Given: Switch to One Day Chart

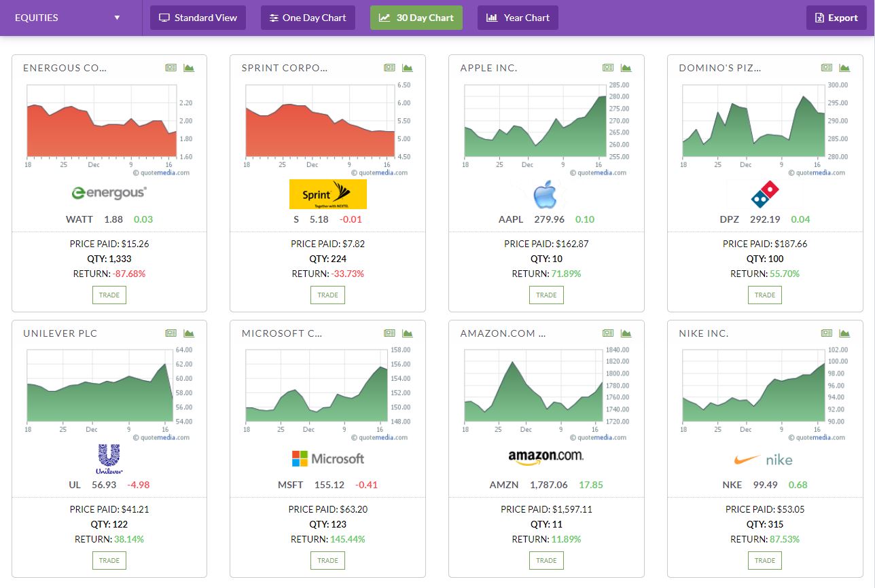Looking at the screenshot, I should click(x=308, y=18).
